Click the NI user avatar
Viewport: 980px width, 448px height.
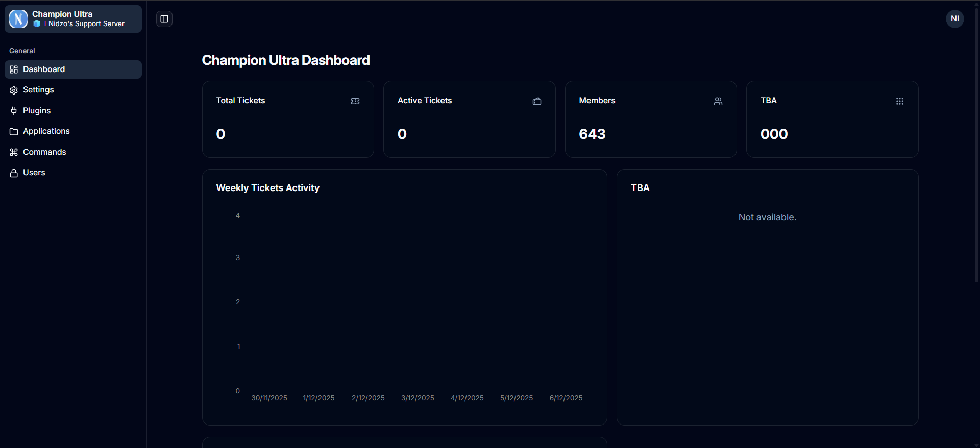tap(954, 19)
